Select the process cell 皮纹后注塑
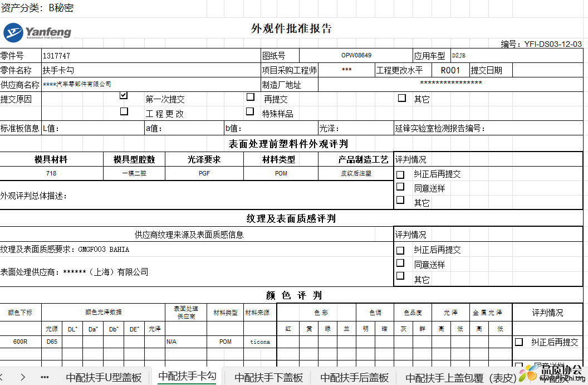 click(356, 173)
